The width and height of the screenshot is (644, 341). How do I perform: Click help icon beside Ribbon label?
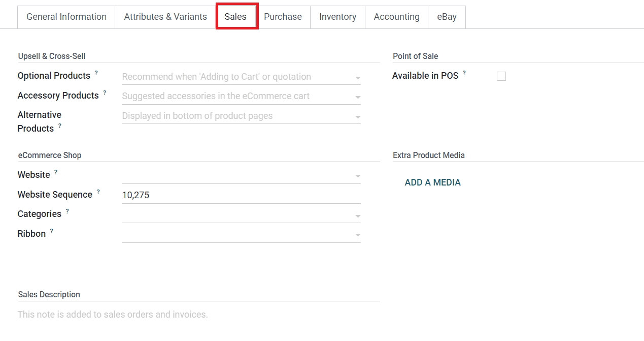51,231
